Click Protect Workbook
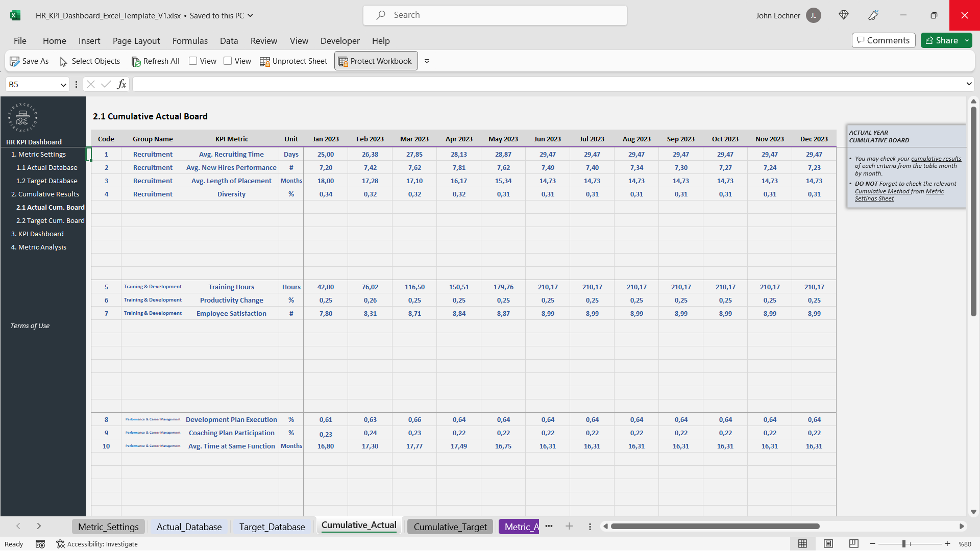This screenshot has height=551, width=980. coord(375,61)
